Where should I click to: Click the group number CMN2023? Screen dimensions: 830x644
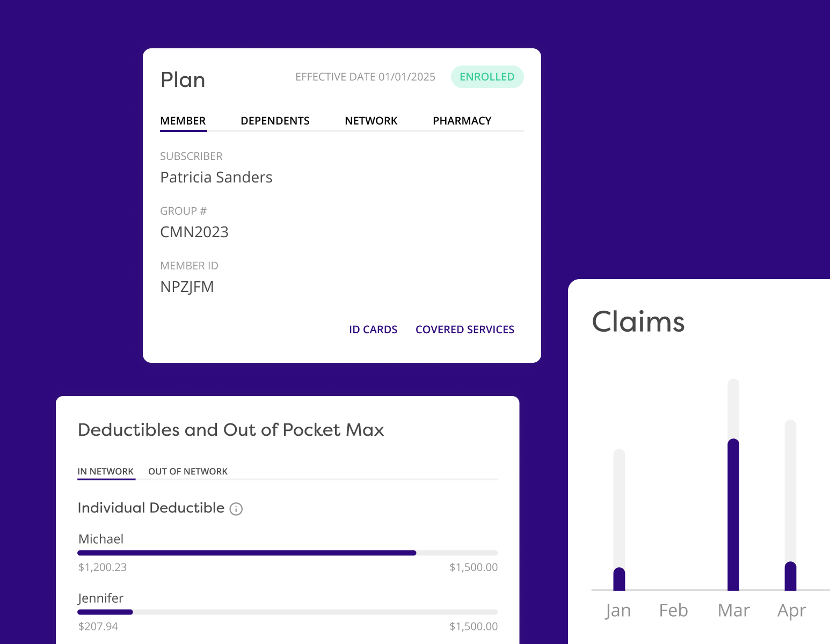[x=194, y=232]
